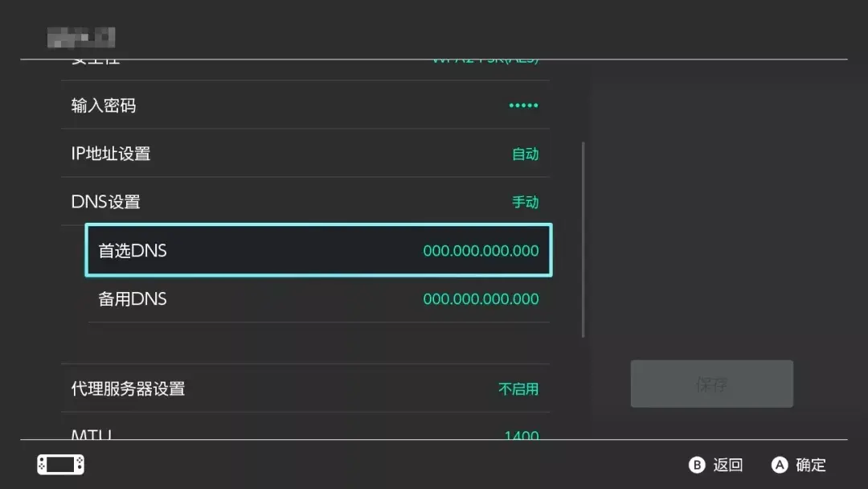Click the 自动 IP address value
The width and height of the screenshot is (868, 489).
click(x=525, y=154)
